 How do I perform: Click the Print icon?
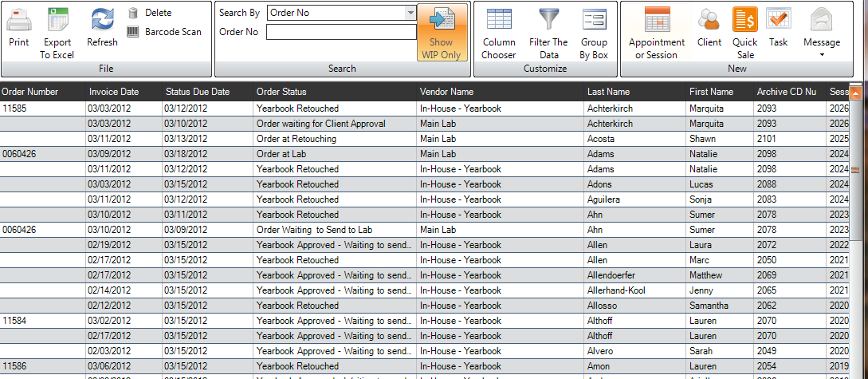[x=19, y=21]
